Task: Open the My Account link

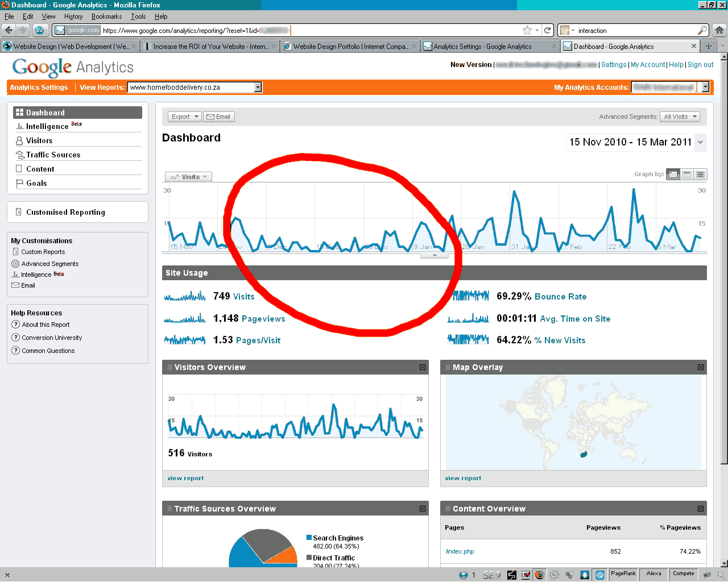Action: tap(648, 65)
